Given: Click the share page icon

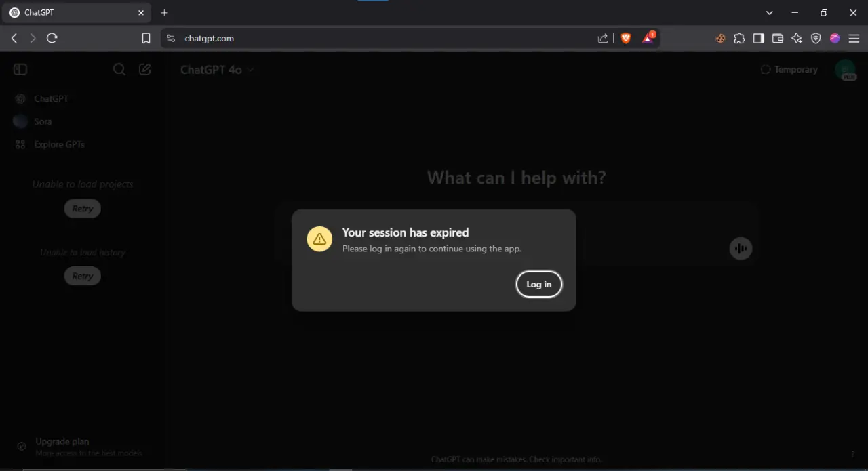Looking at the screenshot, I should tap(603, 39).
